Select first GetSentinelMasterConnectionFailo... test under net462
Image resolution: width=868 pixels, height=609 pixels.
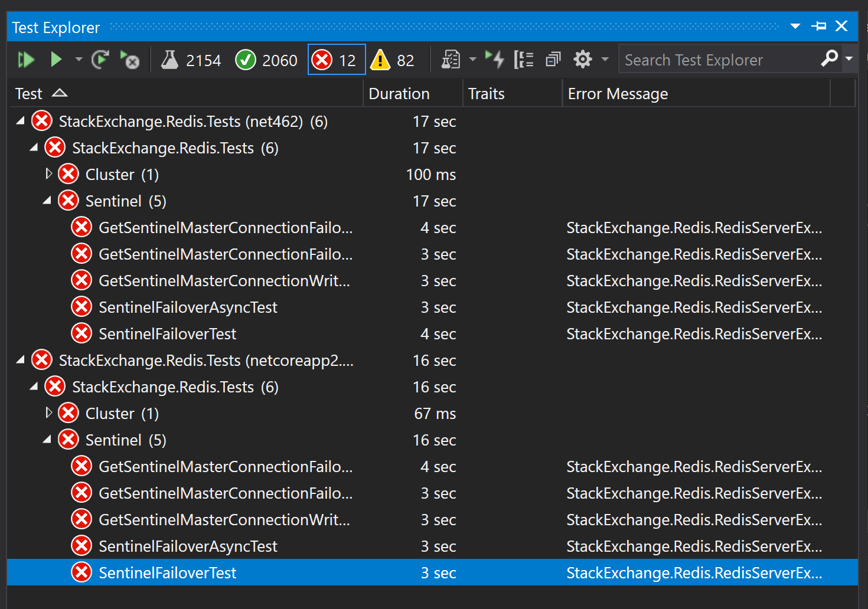432,228
